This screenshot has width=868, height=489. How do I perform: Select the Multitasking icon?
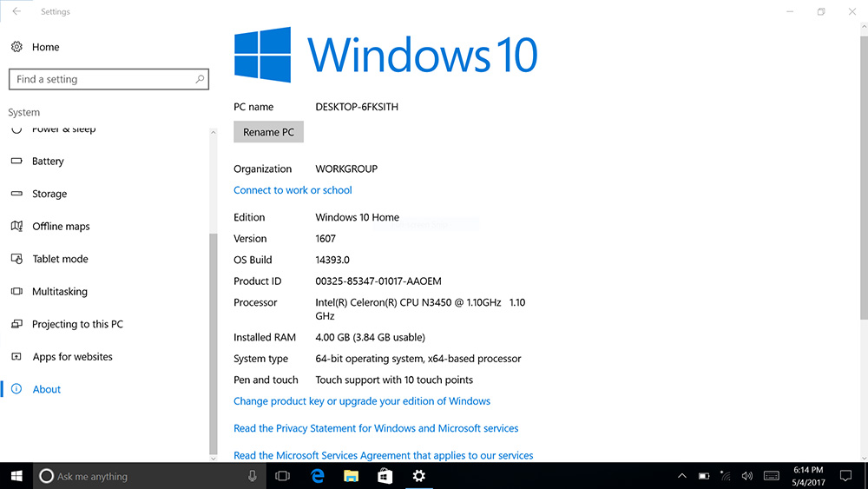coord(16,291)
